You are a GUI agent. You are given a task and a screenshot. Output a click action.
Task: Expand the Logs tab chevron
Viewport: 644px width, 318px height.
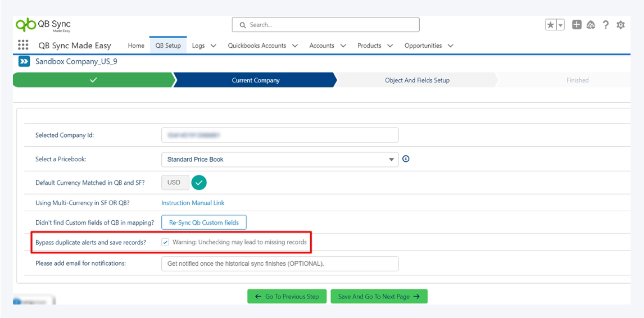(213, 46)
